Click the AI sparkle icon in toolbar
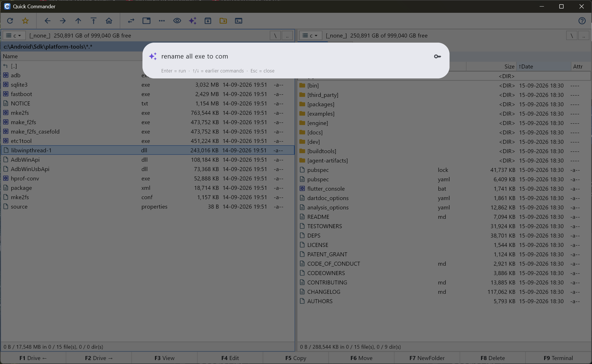The height and width of the screenshot is (364, 592). coord(192,21)
